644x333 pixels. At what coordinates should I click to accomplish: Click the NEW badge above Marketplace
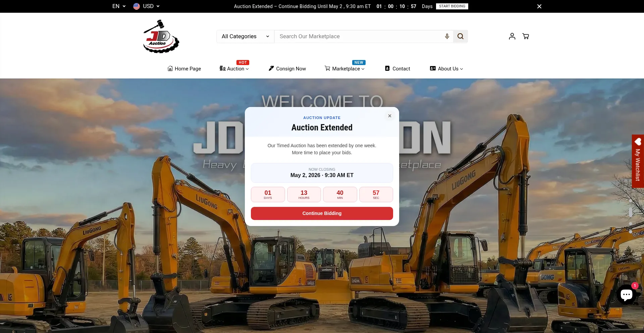pos(359,62)
